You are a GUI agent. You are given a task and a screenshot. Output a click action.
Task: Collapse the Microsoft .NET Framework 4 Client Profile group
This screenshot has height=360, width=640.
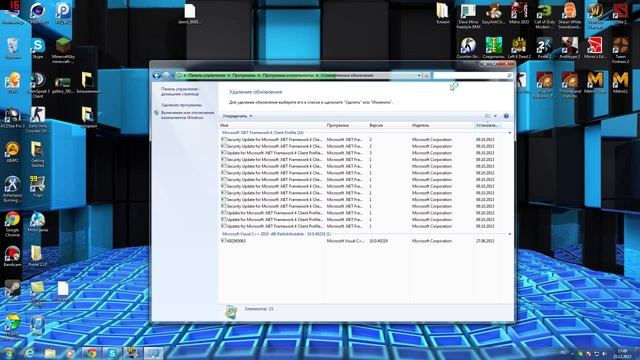509,133
